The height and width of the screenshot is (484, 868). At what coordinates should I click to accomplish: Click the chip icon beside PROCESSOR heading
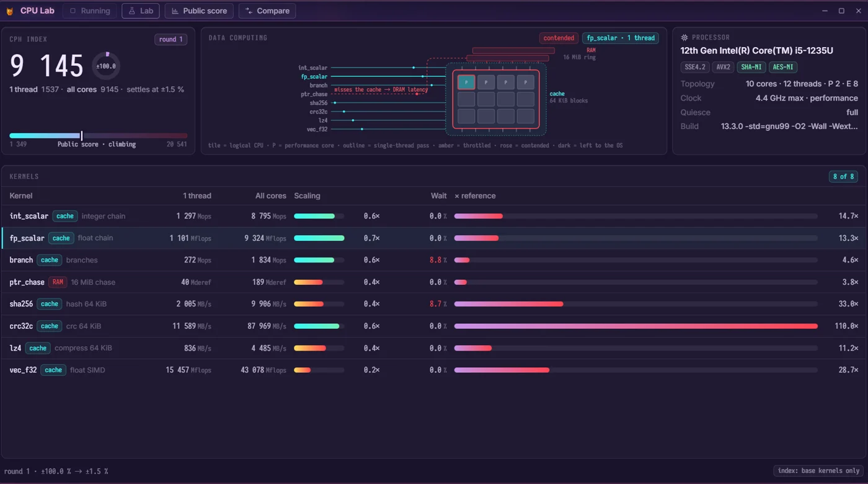[x=684, y=38]
